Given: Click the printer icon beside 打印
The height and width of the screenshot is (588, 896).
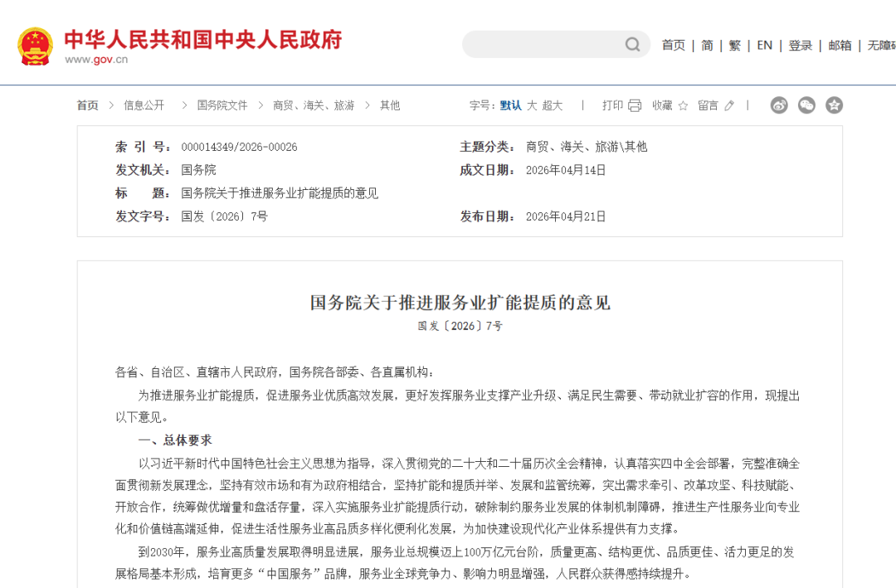Looking at the screenshot, I should click(634, 105).
